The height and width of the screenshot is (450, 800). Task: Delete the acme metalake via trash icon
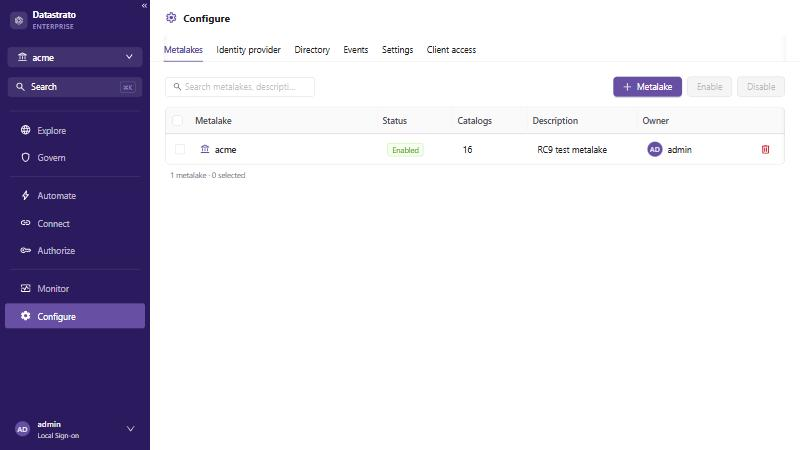pos(765,149)
